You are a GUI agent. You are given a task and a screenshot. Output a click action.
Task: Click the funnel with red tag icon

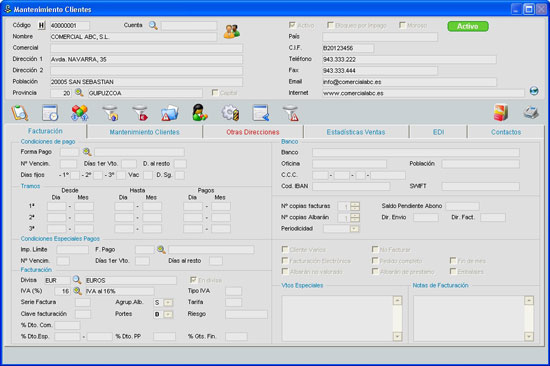point(140,113)
